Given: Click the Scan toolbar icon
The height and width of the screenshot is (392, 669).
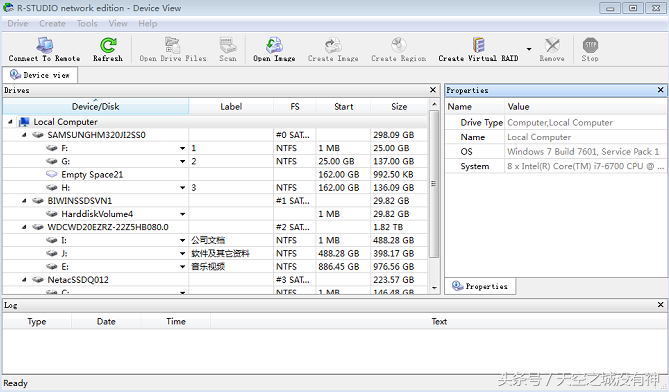Looking at the screenshot, I should coord(228,45).
